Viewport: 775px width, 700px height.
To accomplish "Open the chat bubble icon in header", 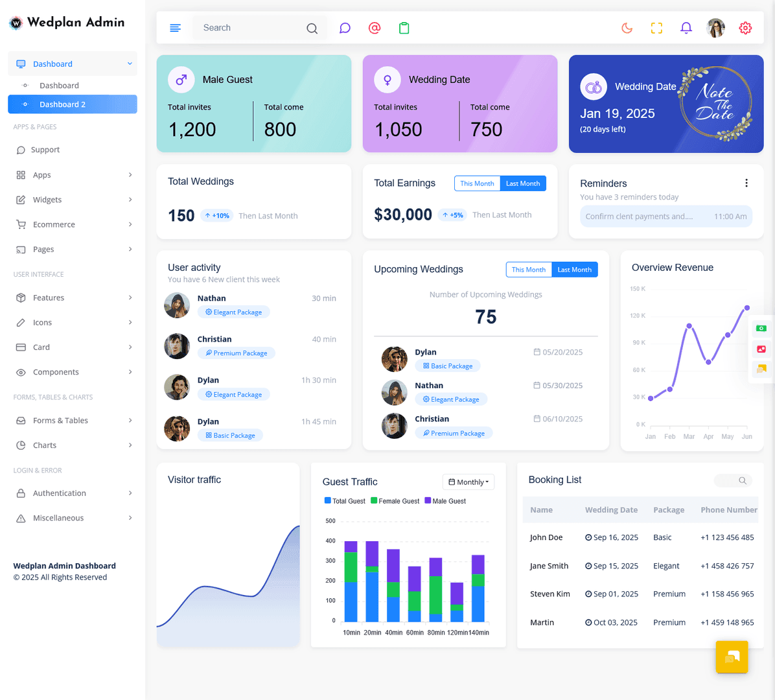I will click(345, 28).
